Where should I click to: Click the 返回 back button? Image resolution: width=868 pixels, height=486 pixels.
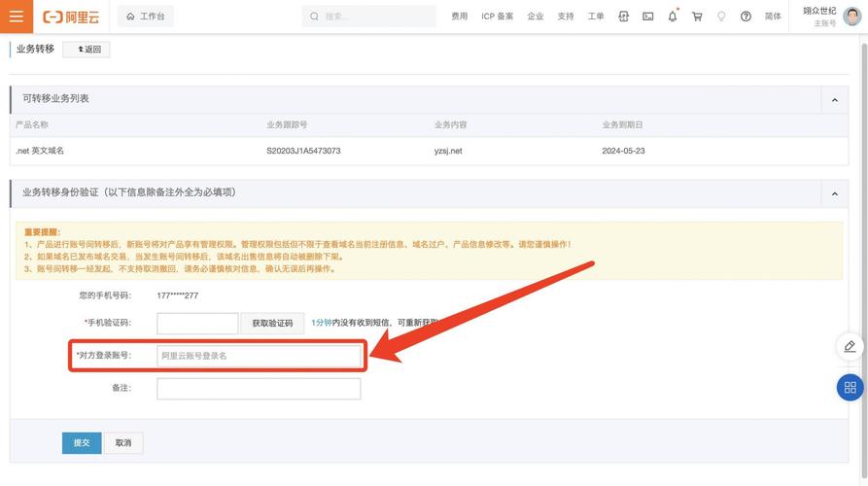(88, 50)
